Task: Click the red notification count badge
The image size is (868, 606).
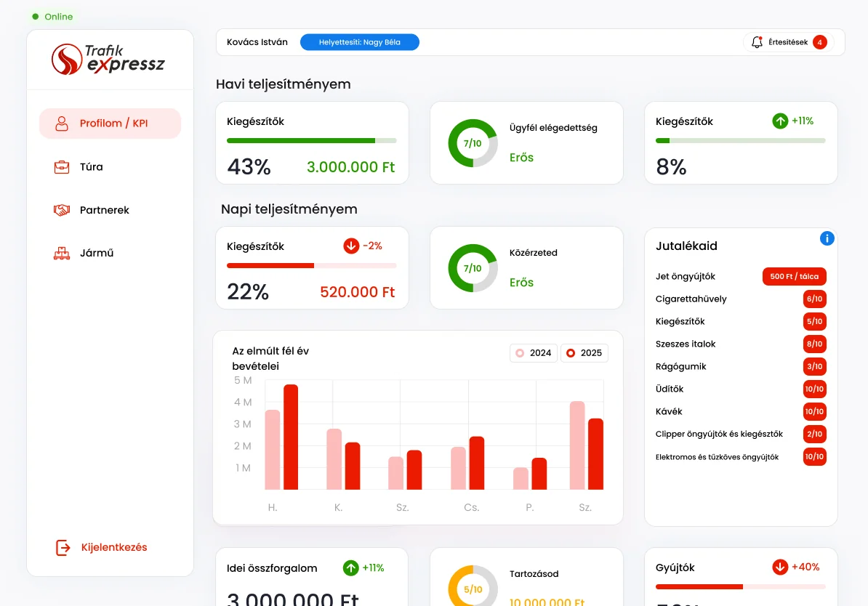Action: [x=820, y=42]
